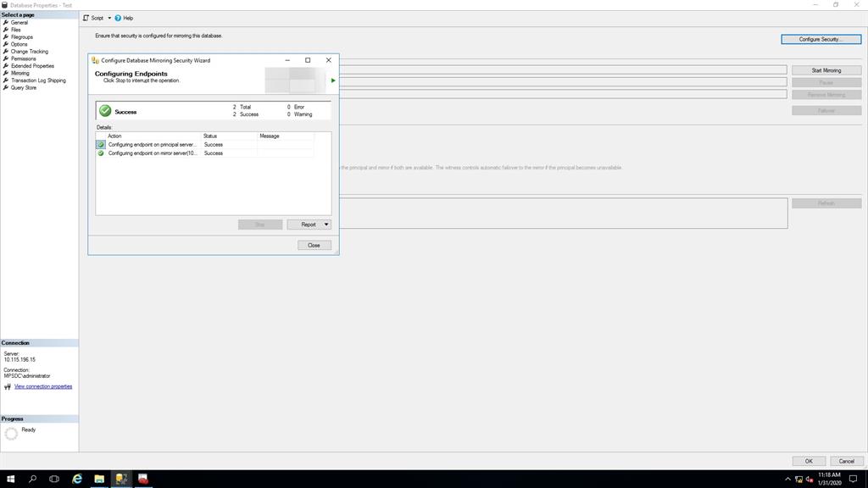Click the green Success checkmark in the wizard

pyautogui.click(x=104, y=111)
